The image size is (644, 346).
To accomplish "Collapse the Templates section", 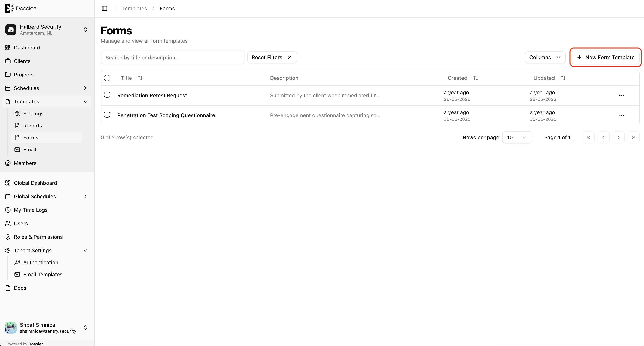I will pyautogui.click(x=85, y=102).
